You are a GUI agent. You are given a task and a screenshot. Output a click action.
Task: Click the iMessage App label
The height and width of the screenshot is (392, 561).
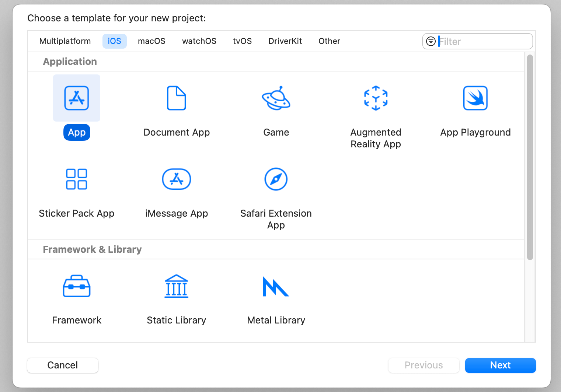click(x=177, y=213)
